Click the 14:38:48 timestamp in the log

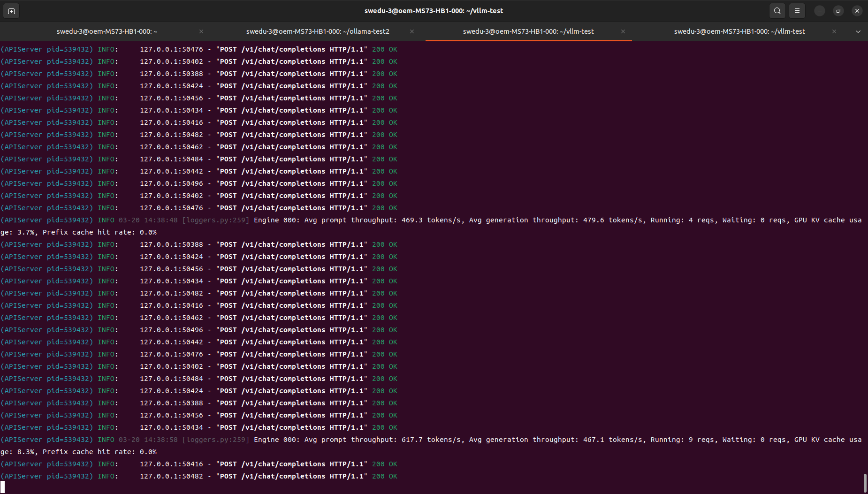coord(160,220)
